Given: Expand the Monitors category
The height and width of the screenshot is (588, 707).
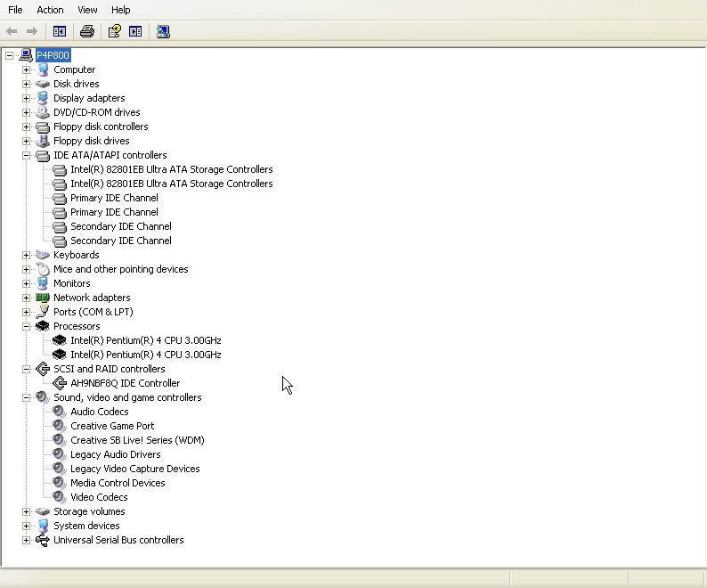Looking at the screenshot, I should pyautogui.click(x=26, y=284).
